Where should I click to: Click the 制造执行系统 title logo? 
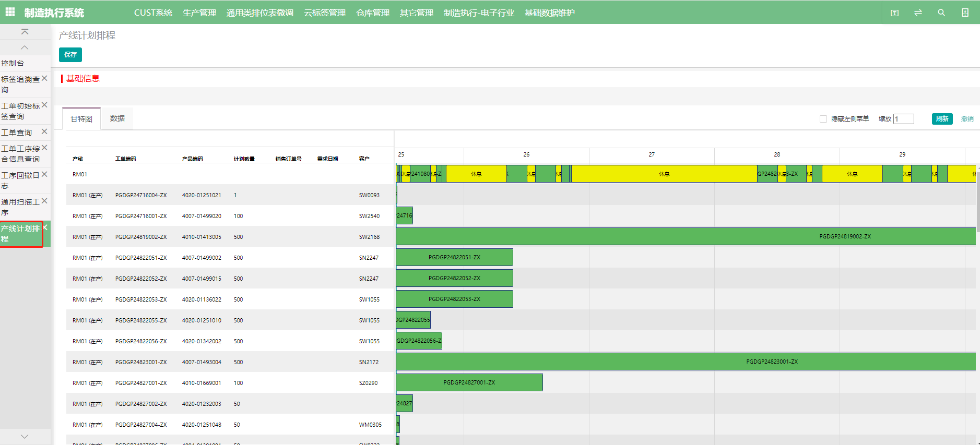(x=54, y=13)
